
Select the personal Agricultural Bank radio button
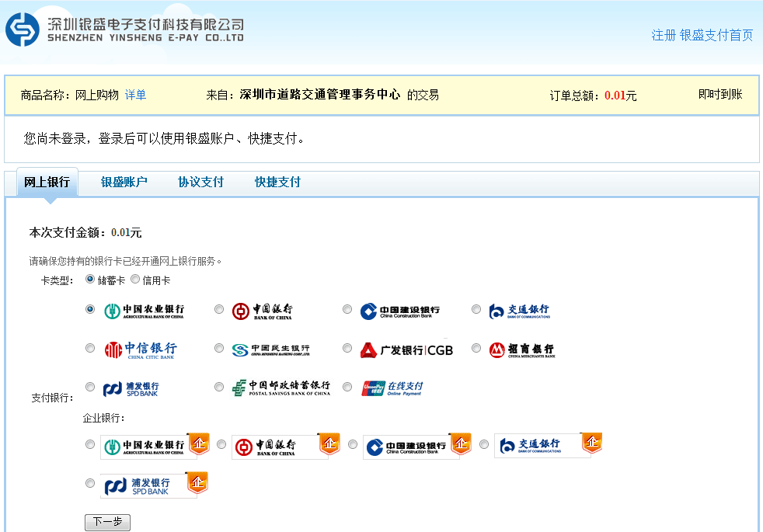(90, 310)
